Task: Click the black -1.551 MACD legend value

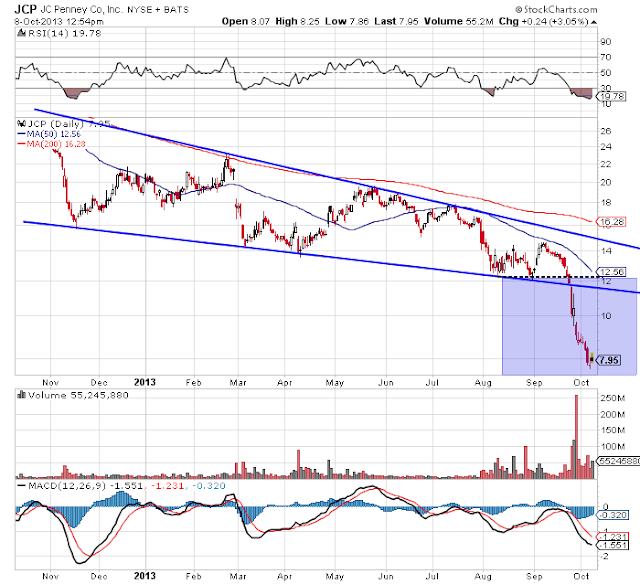Action: (x=127, y=486)
